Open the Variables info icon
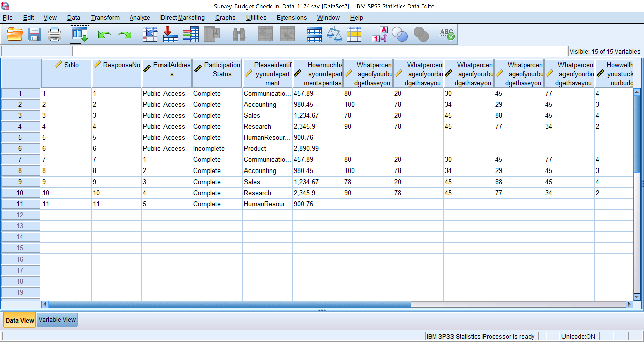Screen dimensions: 644x342 (x=191, y=34)
